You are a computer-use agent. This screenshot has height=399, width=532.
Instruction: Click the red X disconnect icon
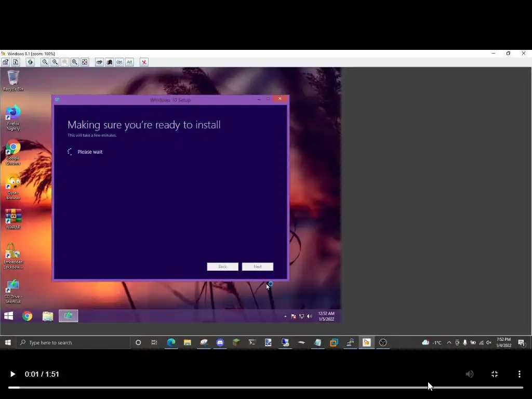[x=144, y=62]
